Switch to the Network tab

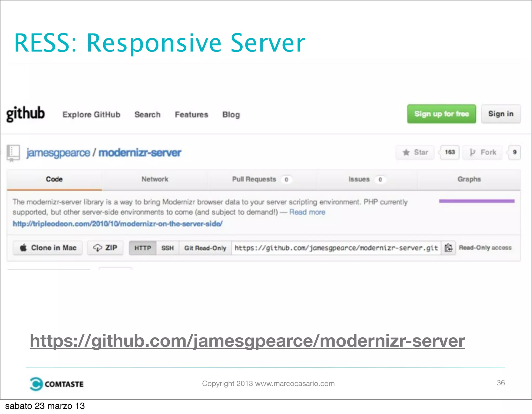click(155, 179)
